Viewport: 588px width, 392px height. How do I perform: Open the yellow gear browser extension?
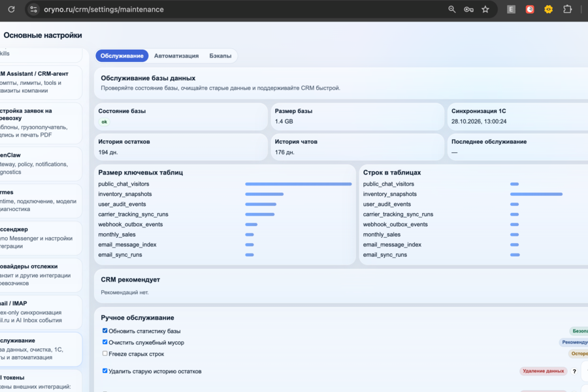point(548,9)
